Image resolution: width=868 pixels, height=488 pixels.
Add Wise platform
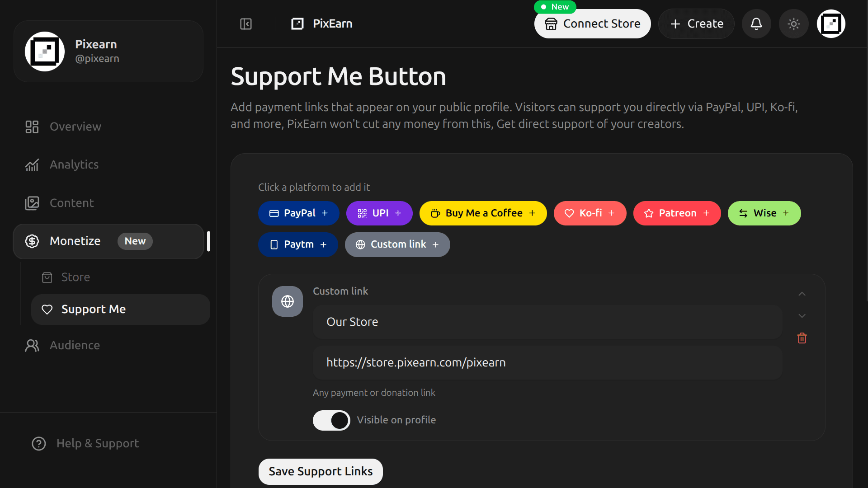pyautogui.click(x=764, y=213)
